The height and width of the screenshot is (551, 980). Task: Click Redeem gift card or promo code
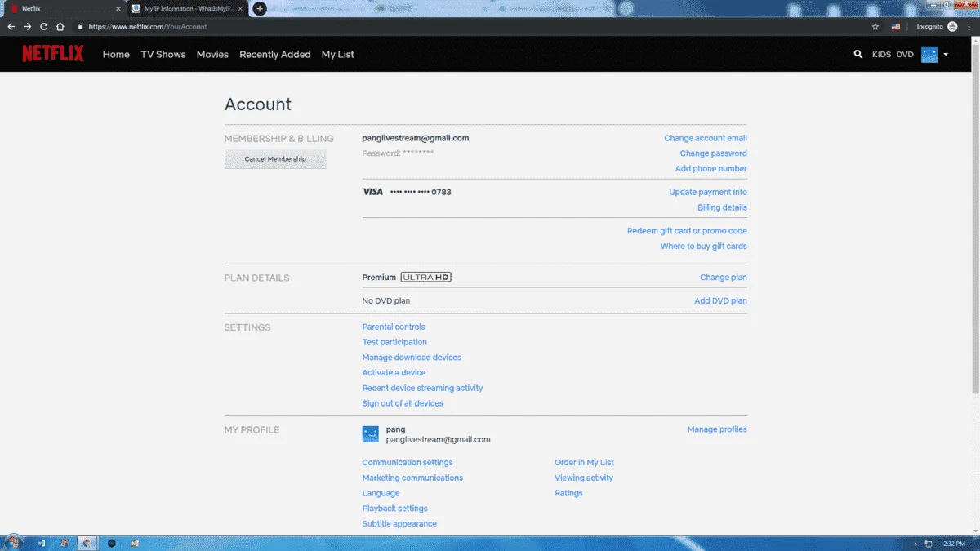tap(687, 231)
